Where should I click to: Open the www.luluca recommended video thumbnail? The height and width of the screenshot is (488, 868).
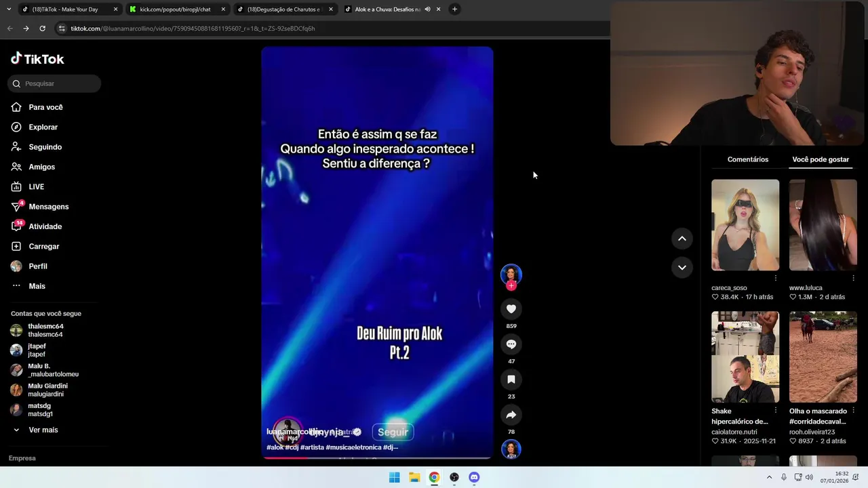(x=823, y=225)
